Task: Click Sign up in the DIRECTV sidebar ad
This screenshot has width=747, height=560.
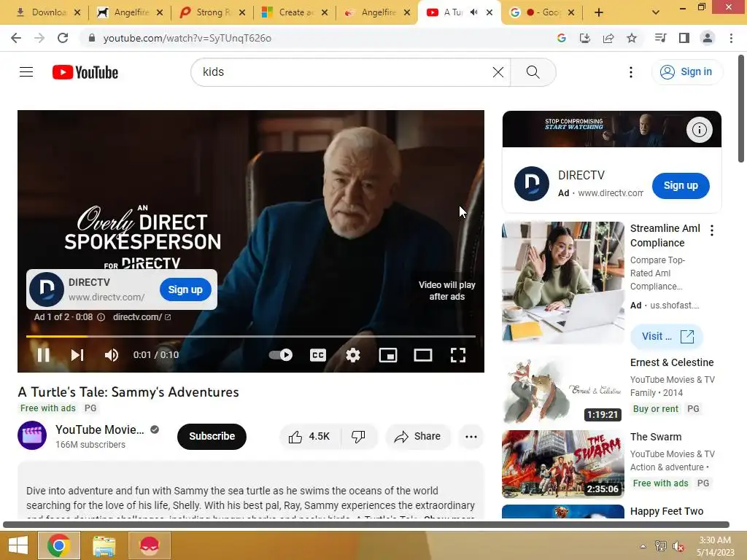Action: (681, 186)
